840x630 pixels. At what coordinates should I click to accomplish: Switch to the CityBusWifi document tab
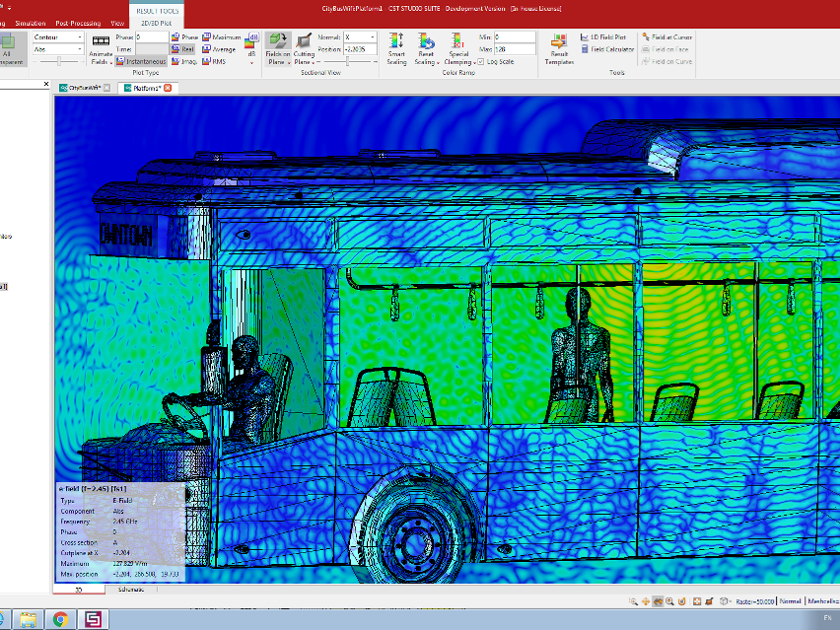tap(84, 88)
